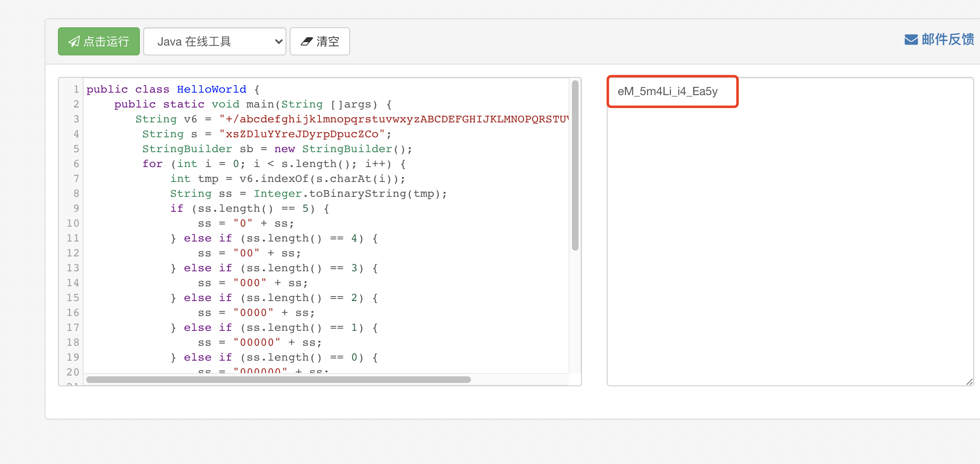Click the horizontal code editor scrollbar
The image size is (980, 464).
click(x=278, y=380)
